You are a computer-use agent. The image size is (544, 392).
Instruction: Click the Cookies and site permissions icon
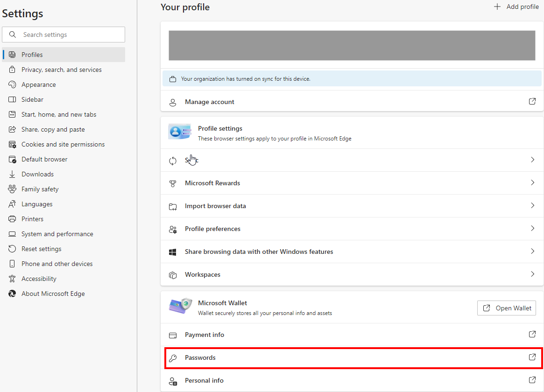[x=12, y=144]
